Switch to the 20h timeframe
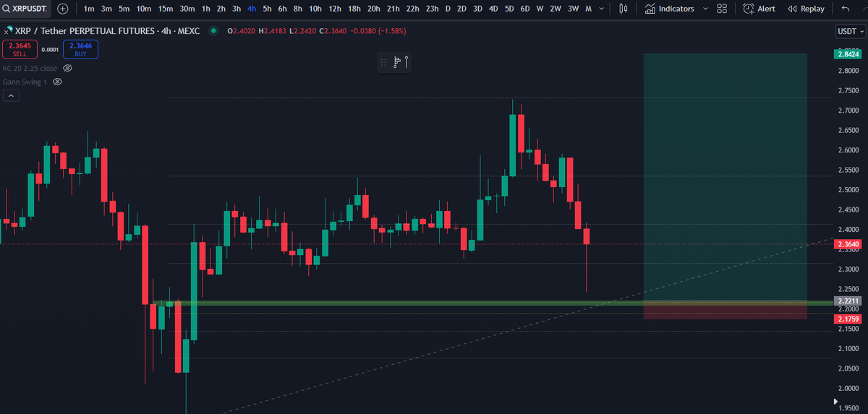Screen dimensions: 868x414 [x=373, y=9]
